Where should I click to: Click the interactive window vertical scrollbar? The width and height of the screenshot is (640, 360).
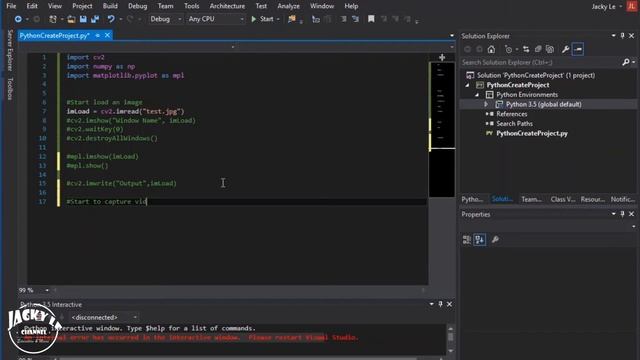(450, 339)
